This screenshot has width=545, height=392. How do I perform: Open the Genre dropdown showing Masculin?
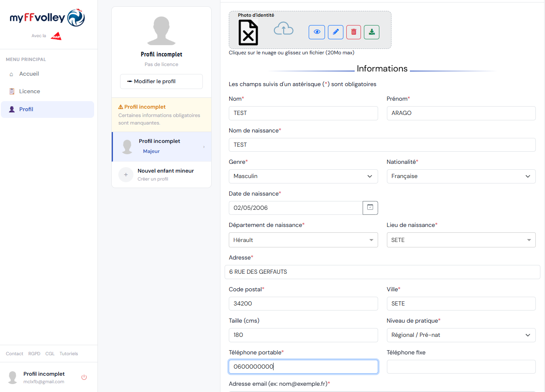pyautogui.click(x=303, y=176)
